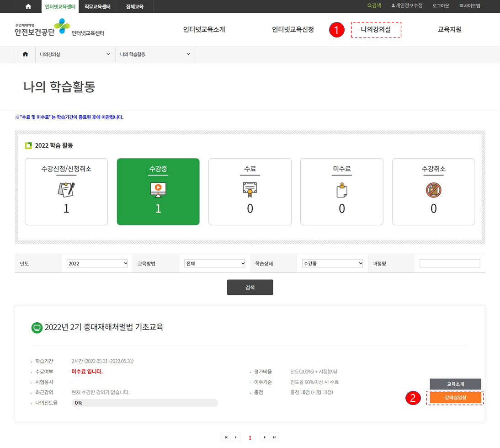Select the 나의강의실 menu item

[376, 29]
